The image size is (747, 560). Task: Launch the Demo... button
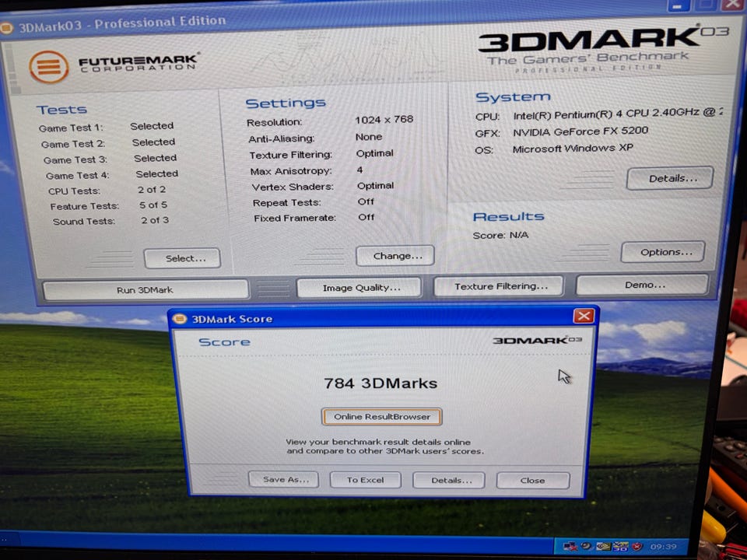(x=643, y=285)
